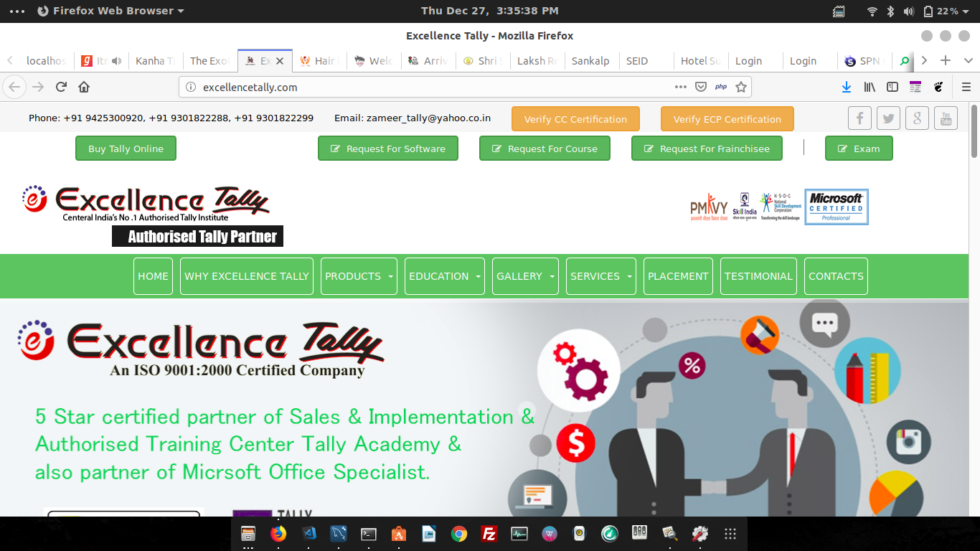
Task: Show Firefox downloads panel
Action: [x=847, y=87]
